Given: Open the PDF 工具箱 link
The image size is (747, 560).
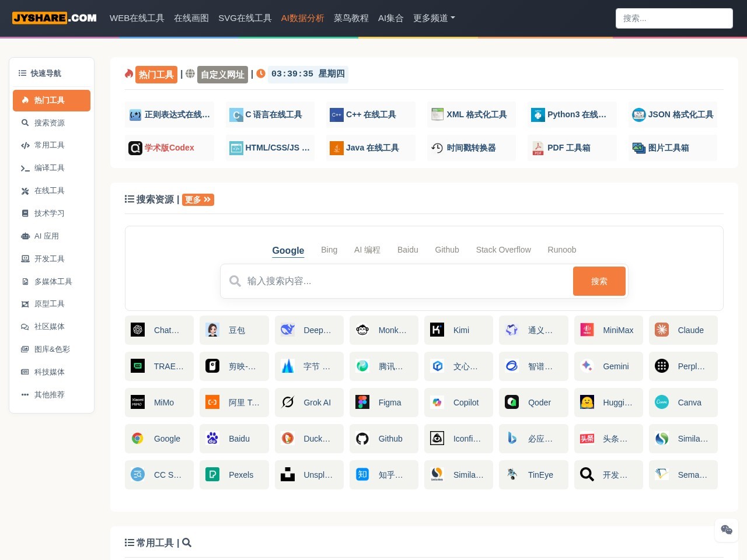Looking at the screenshot, I should [x=573, y=148].
